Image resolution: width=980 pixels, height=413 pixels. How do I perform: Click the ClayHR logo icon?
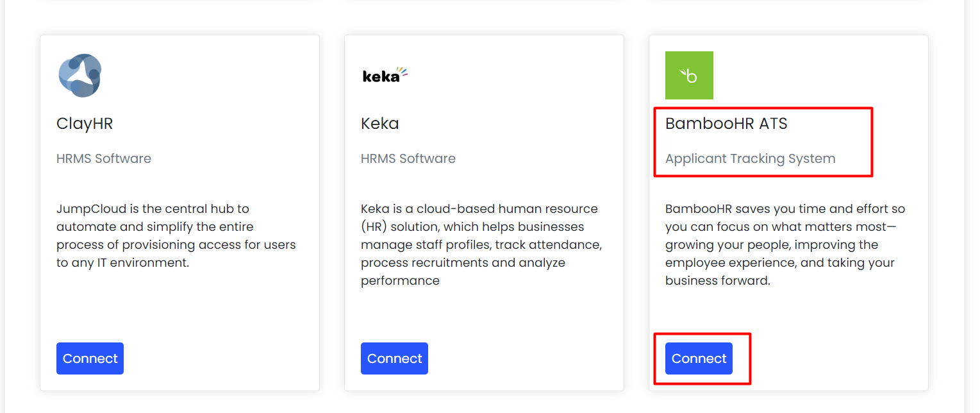(x=80, y=76)
